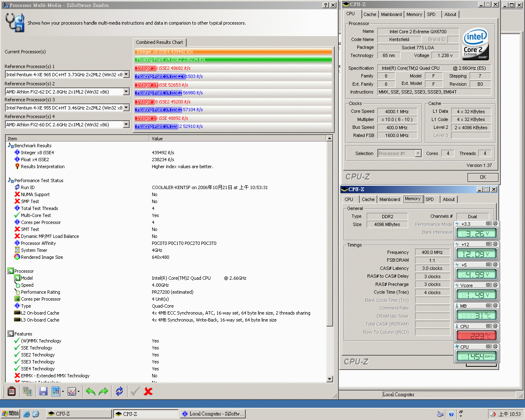
Task: Click the bar chart icon in Sandra toolbar
Action: point(56,391)
